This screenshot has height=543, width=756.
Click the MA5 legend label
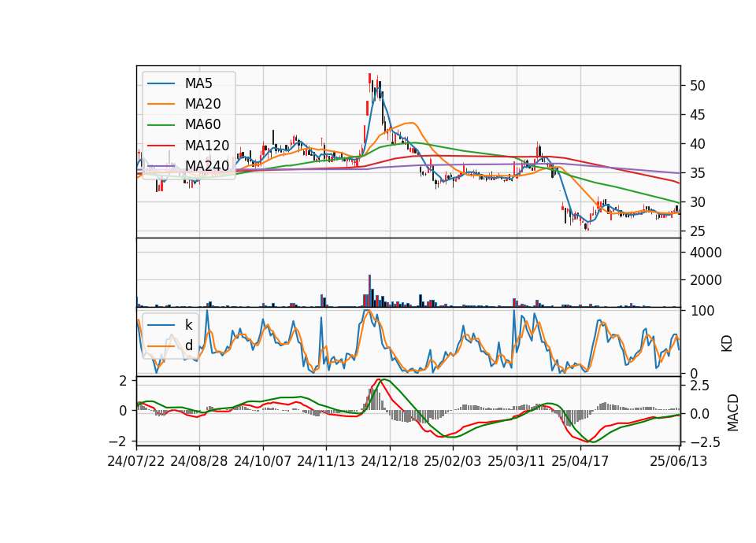click(x=198, y=83)
